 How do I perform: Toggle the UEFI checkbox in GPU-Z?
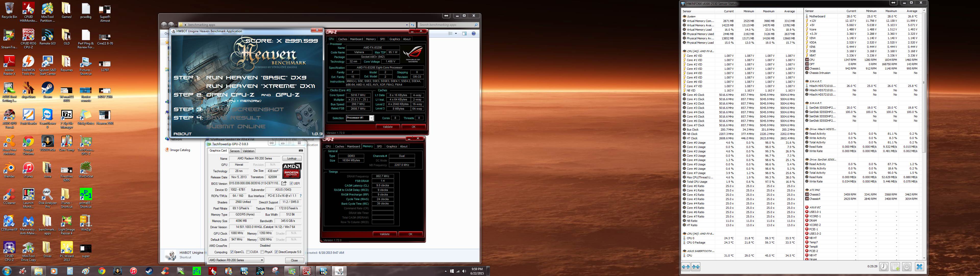click(291, 183)
